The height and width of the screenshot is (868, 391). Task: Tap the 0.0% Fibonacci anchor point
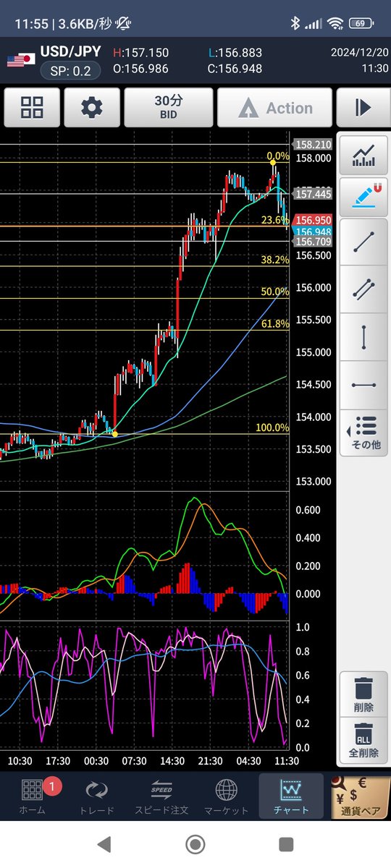(x=272, y=162)
